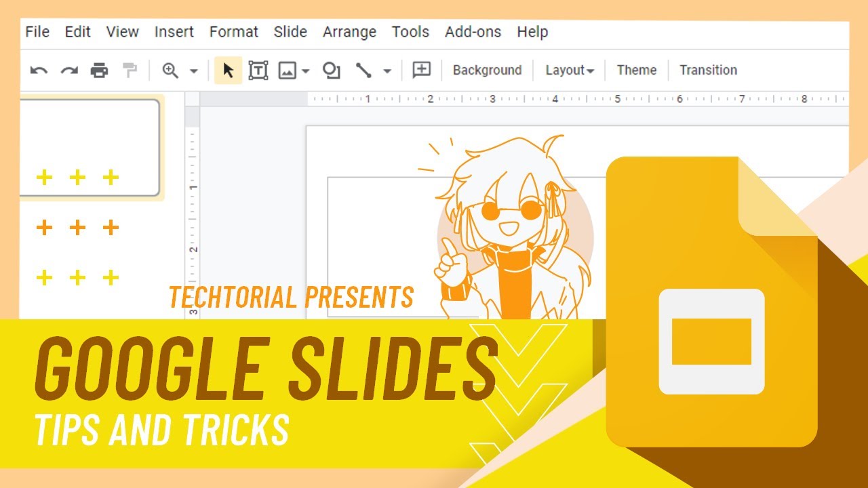Screen dimensions: 868x488
Task: Click the Transition button
Action: click(x=708, y=70)
